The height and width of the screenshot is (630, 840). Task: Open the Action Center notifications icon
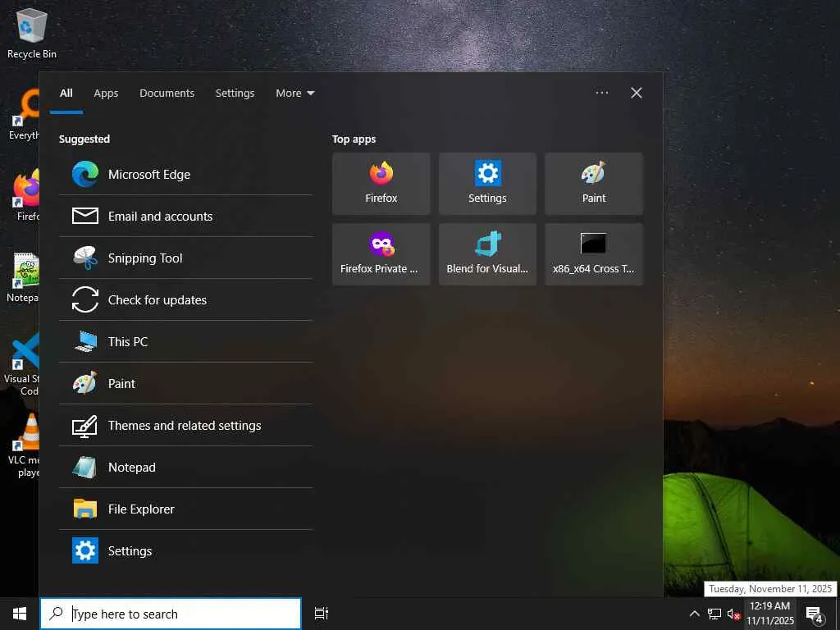coord(815,614)
